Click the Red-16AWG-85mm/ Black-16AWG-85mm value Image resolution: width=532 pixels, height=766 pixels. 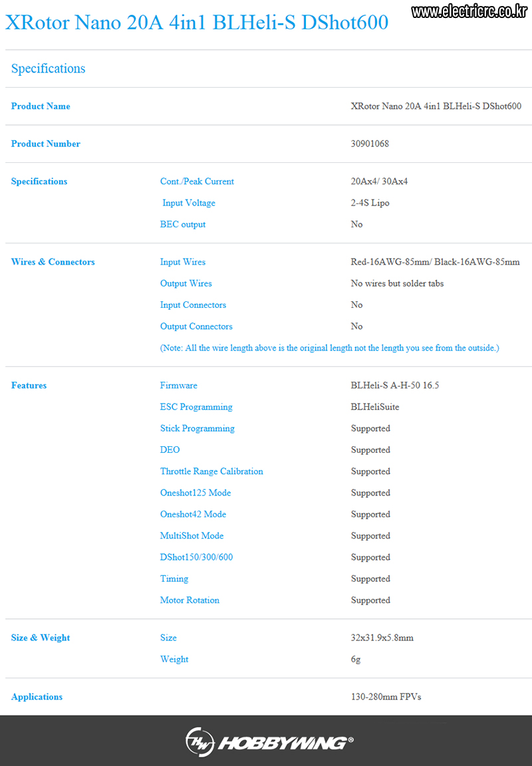[x=436, y=262]
